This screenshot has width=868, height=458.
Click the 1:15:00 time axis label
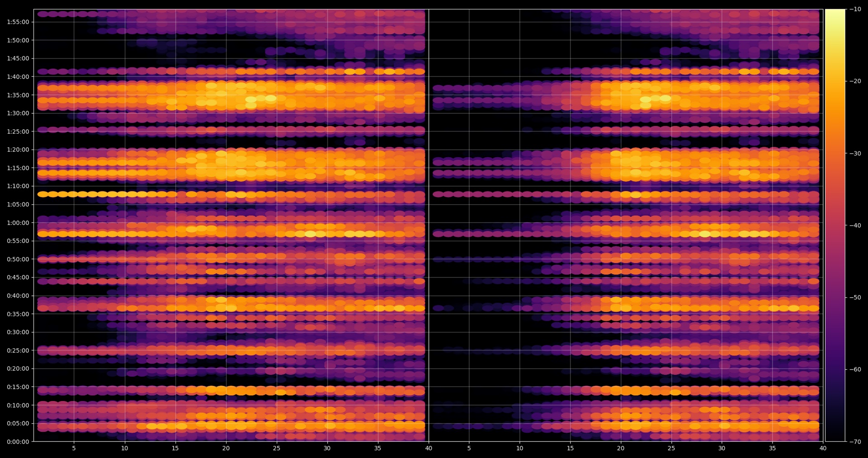pyautogui.click(x=18, y=168)
